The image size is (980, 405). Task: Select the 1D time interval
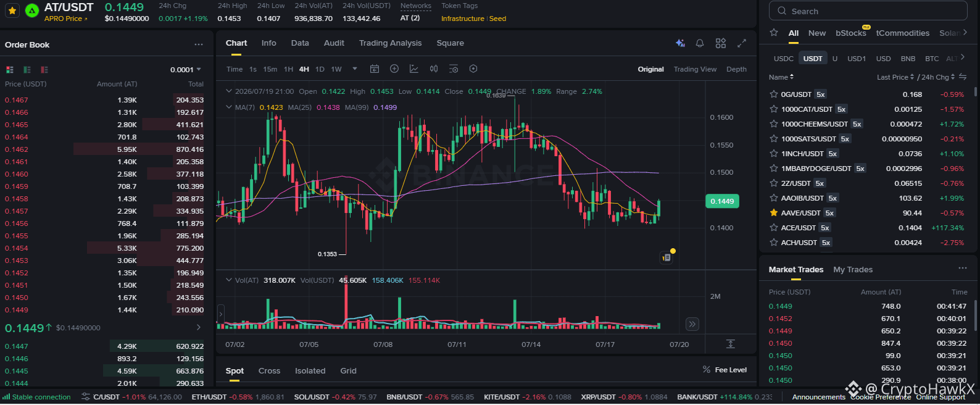pyautogui.click(x=320, y=69)
